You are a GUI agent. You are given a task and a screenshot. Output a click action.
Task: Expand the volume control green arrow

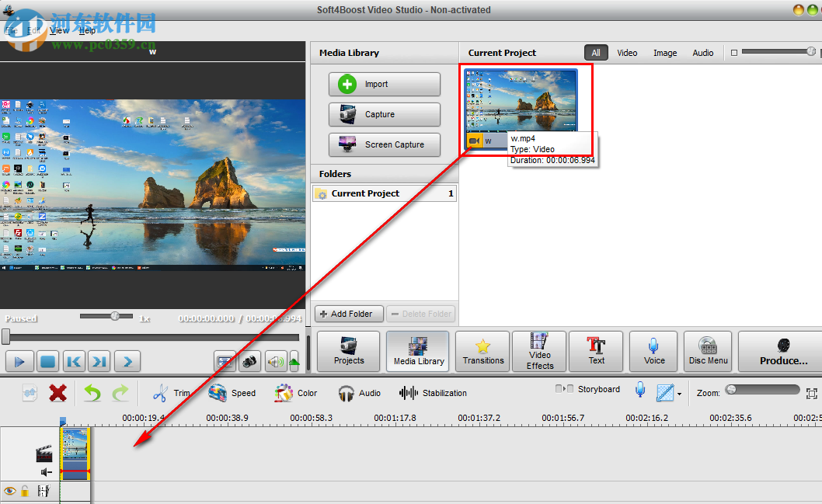pyautogui.click(x=294, y=361)
